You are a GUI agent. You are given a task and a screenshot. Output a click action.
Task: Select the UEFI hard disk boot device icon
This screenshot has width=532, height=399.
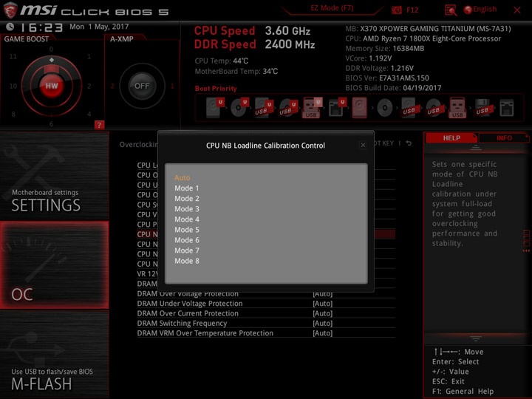click(215, 108)
